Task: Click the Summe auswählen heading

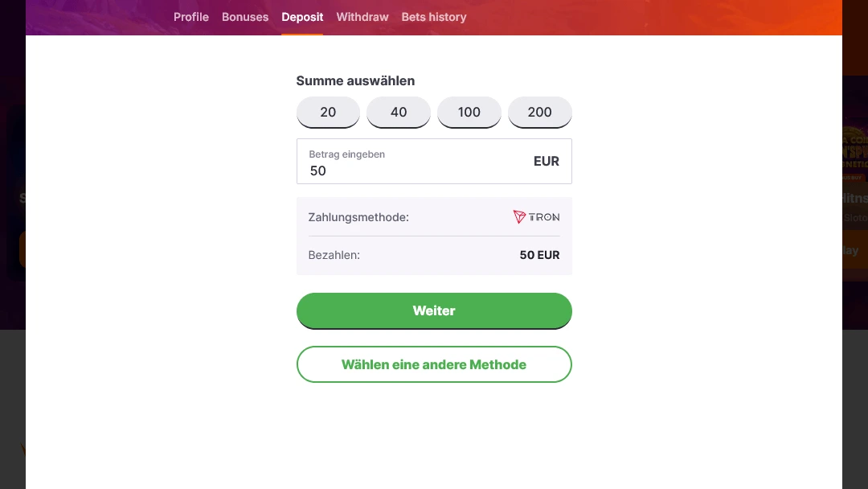Action: pyautogui.click(x=355, y=80)
